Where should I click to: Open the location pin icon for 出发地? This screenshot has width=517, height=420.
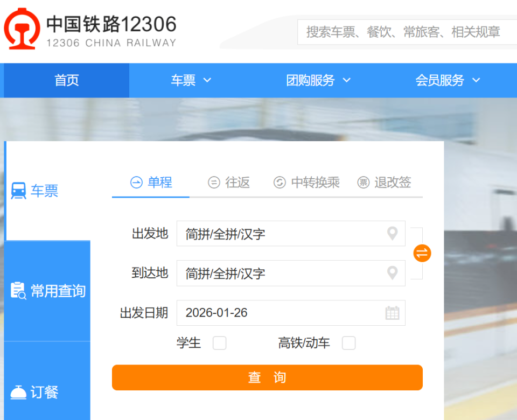[393, 233]
